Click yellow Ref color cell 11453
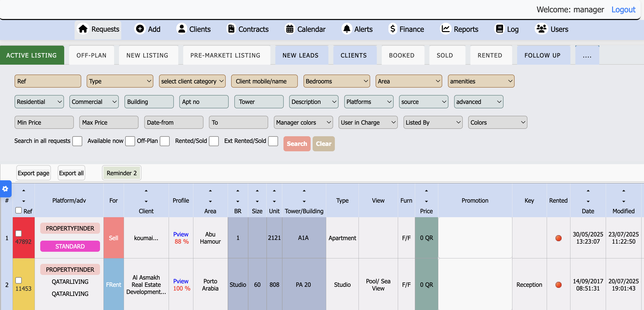The image size is (644, 310). click(x=24, y=284)
